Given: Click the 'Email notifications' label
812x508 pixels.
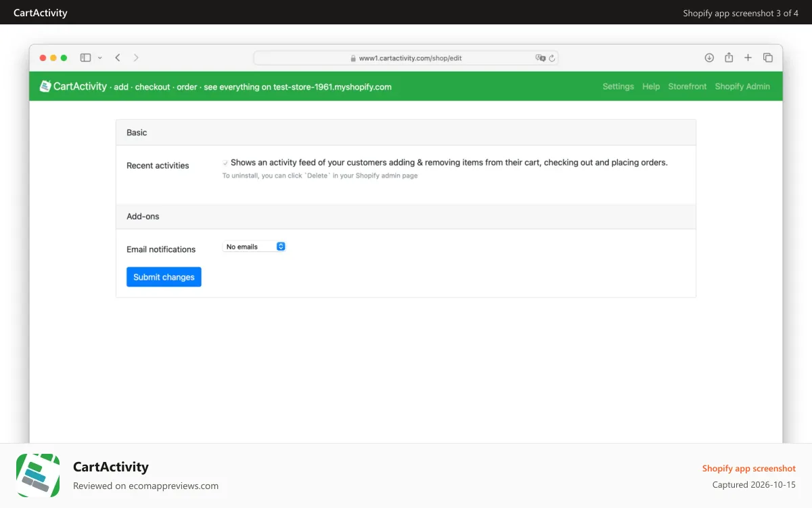Looking at the screenshot, I should tap(161, 249).
